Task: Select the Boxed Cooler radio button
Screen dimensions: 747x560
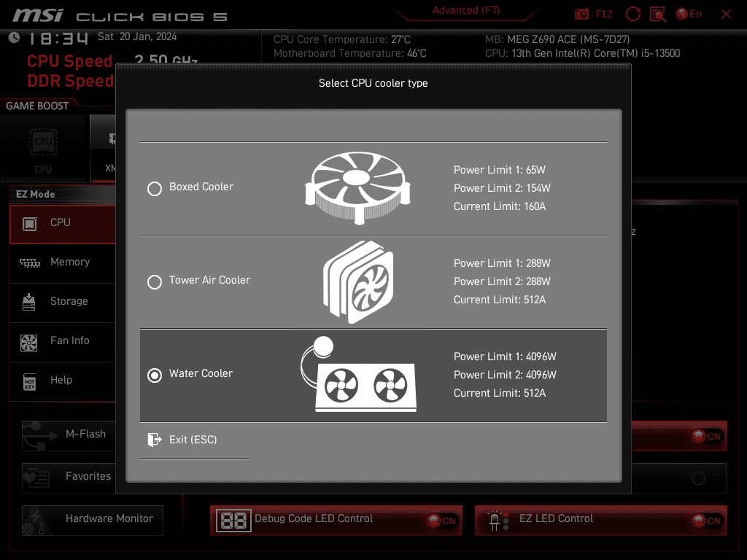Action: click(x=155, y=189)
